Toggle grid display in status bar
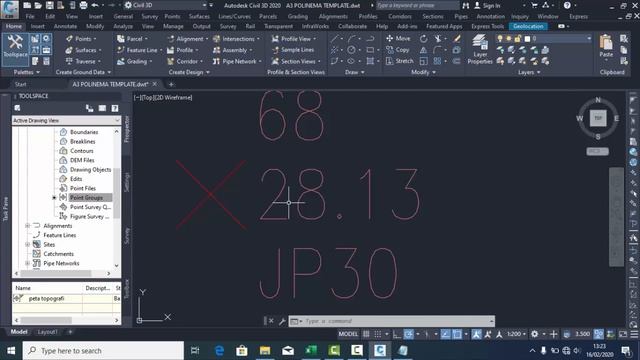This screenshot has height=360, width=640. pos(367,334)
